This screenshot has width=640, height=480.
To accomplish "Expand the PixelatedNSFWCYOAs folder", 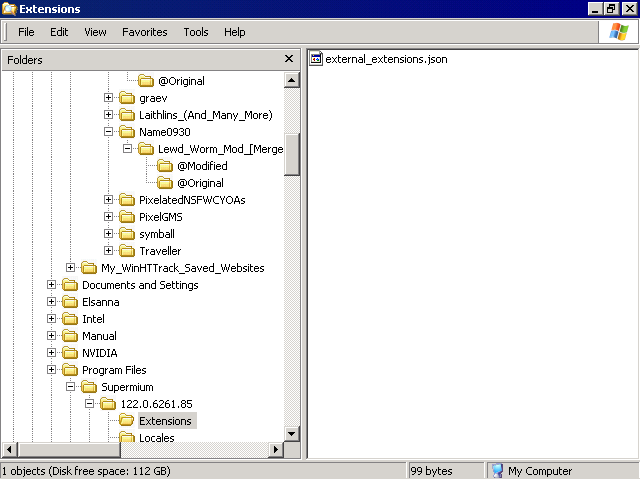I will (x=108, y=200).
